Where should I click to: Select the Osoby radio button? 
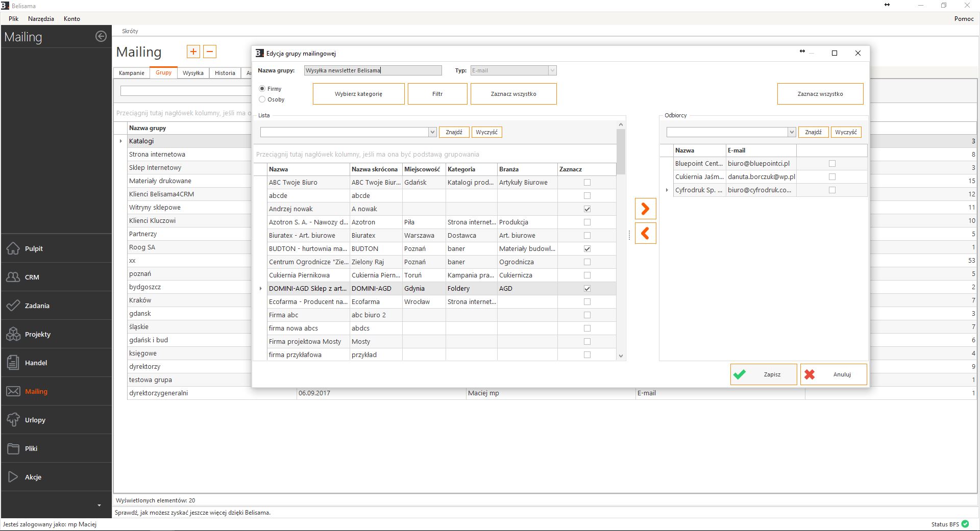(262, 99)
